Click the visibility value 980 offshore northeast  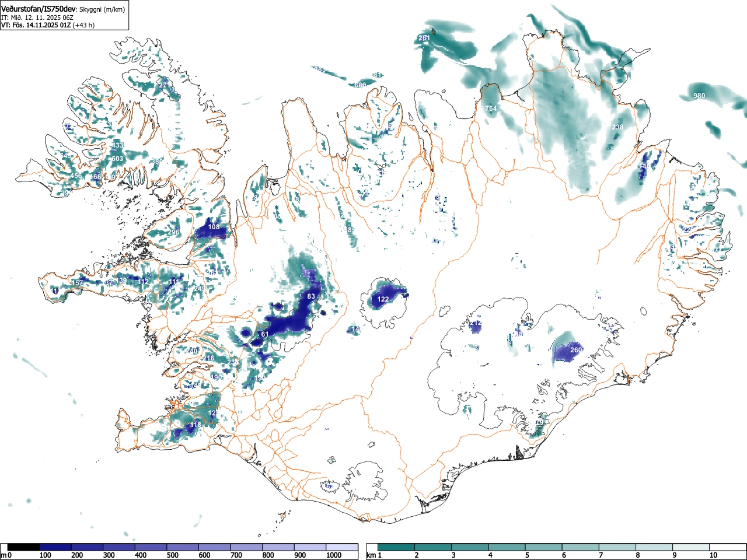[x=699, y=96]
